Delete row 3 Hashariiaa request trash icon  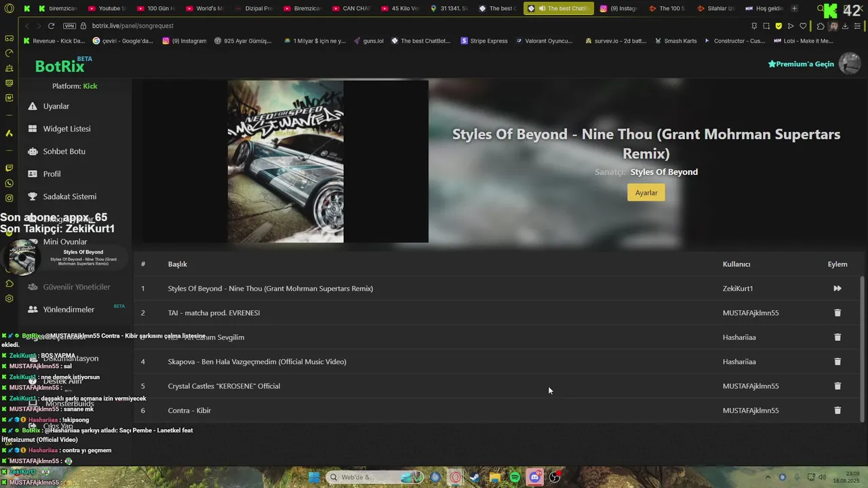[x=837, y=338]
